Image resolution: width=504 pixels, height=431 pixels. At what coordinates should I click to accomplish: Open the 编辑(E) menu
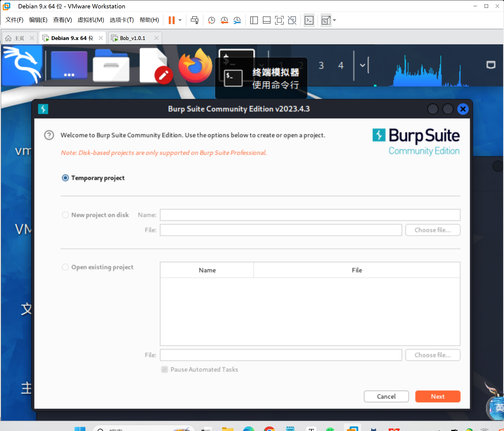coord(38,20)
